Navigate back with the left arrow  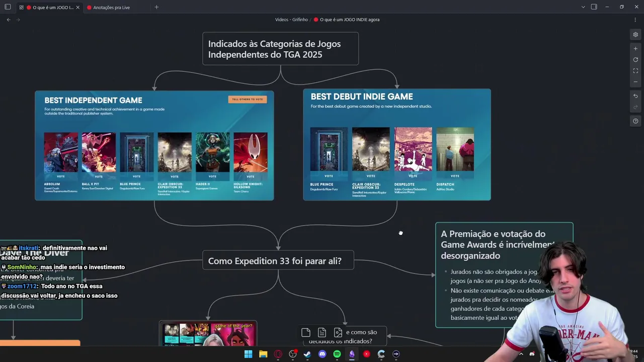point(9,20)
